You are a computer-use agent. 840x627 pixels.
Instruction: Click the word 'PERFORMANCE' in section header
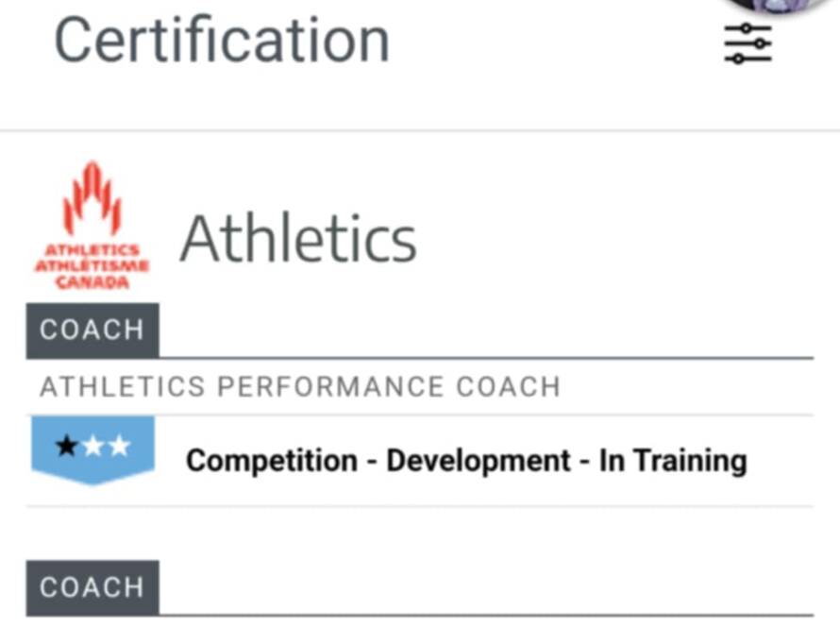click(331, 386)
